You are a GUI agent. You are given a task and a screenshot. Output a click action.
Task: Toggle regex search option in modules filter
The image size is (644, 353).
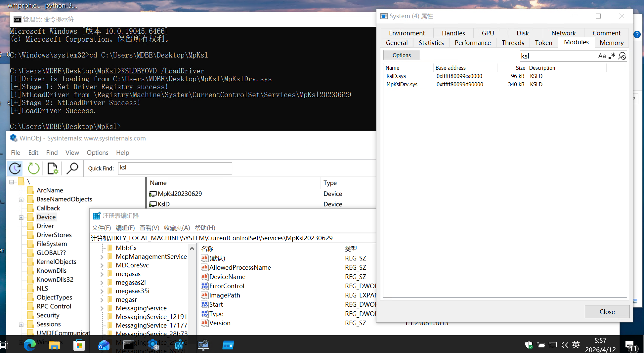click(x=612, y=56)
